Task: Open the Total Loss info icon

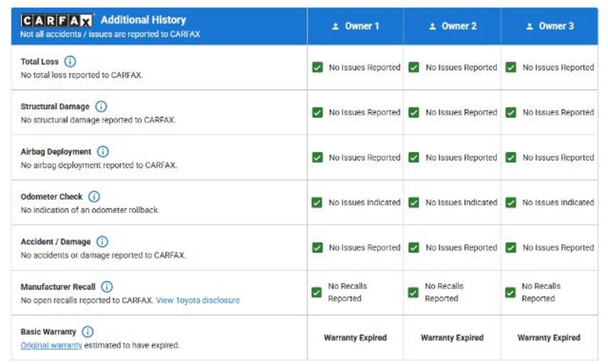Action: pos(70,61)
